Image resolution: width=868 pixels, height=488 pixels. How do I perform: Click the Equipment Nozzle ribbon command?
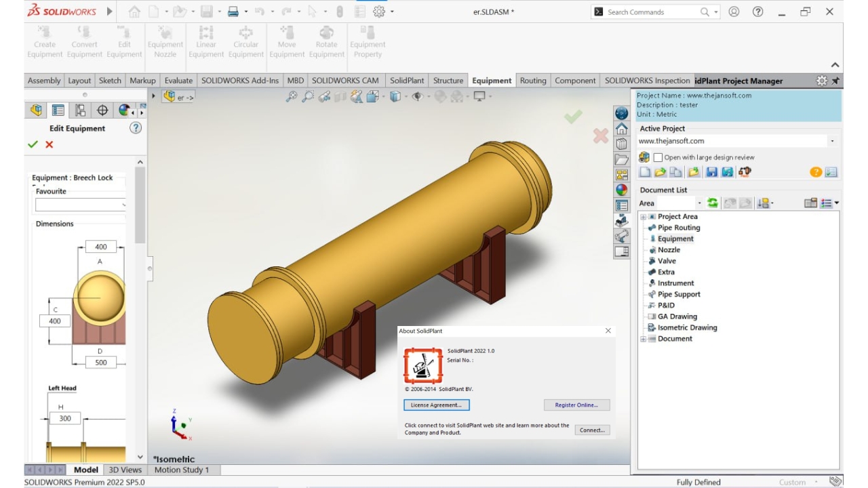(165, 42)
